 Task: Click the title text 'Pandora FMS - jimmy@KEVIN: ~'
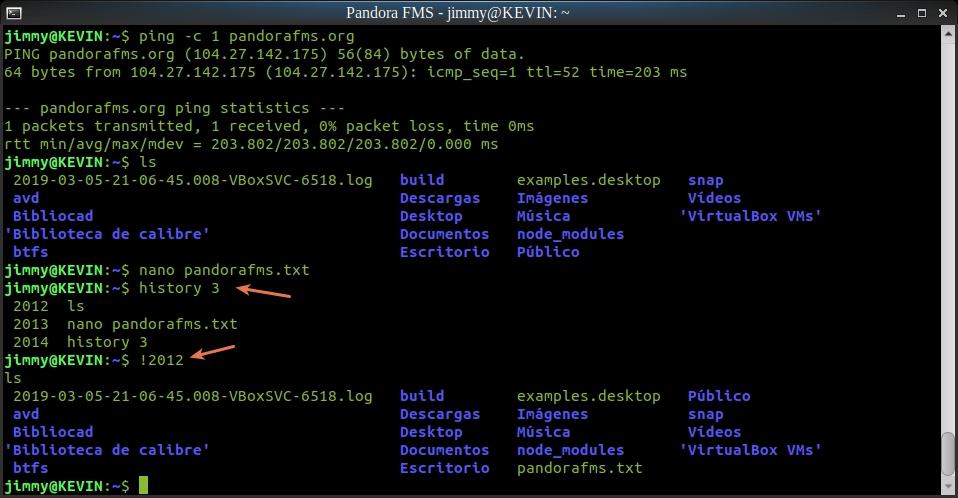pyautogui.click(x=458, y=12)
